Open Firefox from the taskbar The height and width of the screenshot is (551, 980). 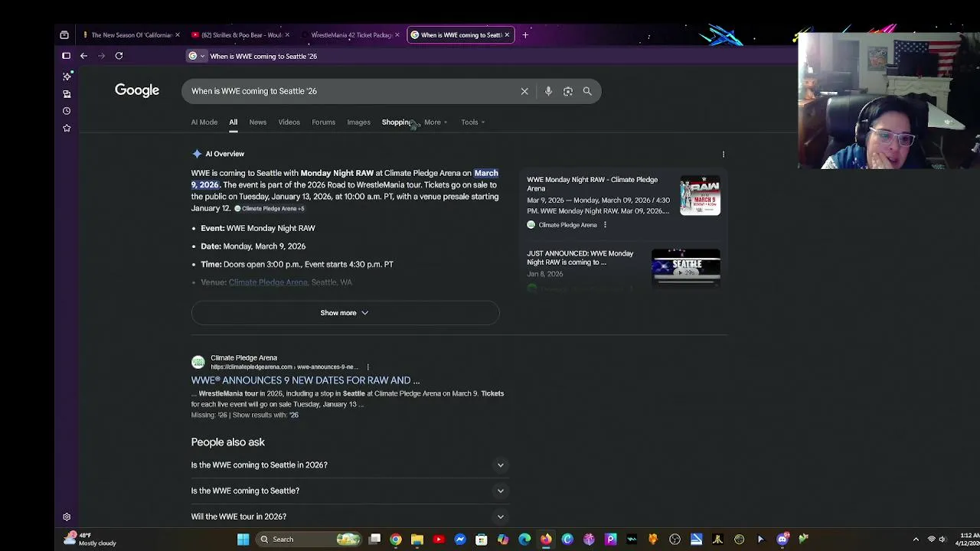click(x=546, y=540)
